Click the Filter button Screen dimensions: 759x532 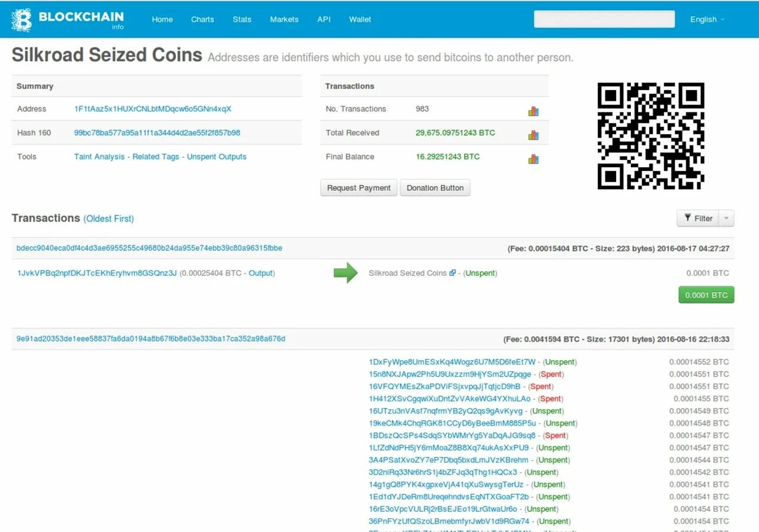tap(698, 218)
